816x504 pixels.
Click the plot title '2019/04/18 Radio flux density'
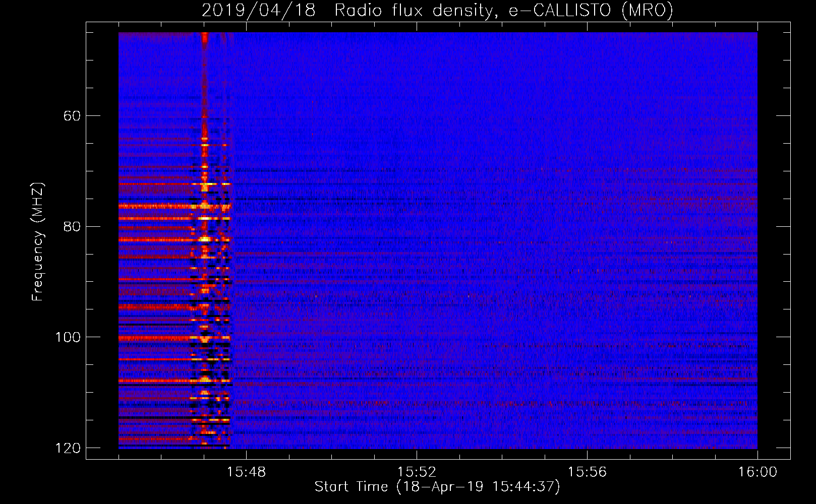pyautogui.click(x=437, y=10)
